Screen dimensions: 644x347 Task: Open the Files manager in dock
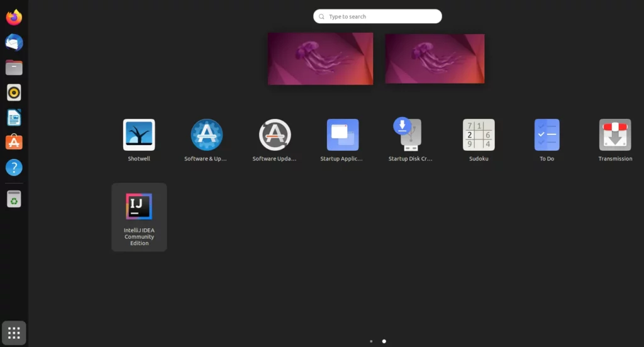(14, 67)
